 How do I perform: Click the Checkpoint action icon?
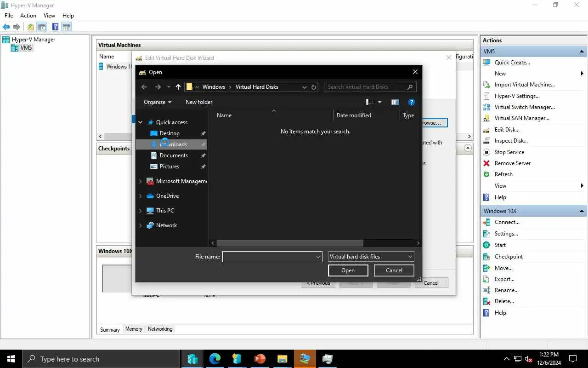point(486,257)
